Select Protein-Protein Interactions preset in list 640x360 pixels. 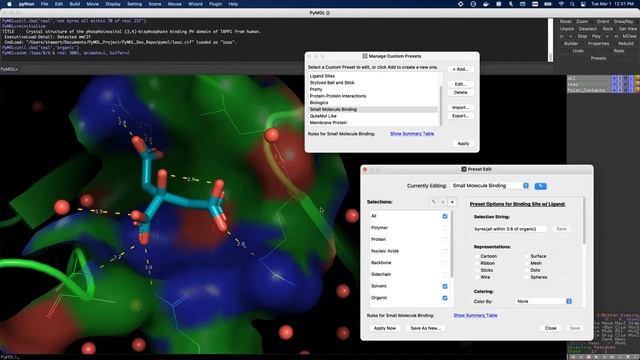373,96
